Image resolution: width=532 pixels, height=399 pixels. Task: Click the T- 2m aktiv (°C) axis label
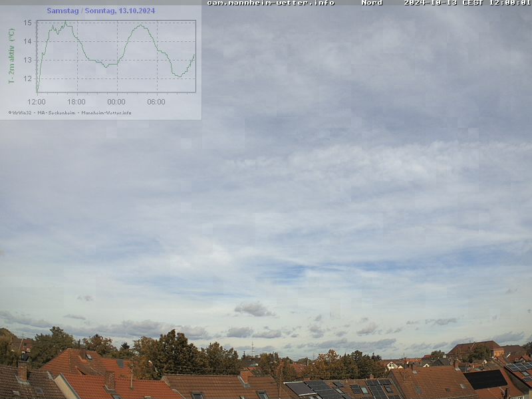tap(11, 56)
